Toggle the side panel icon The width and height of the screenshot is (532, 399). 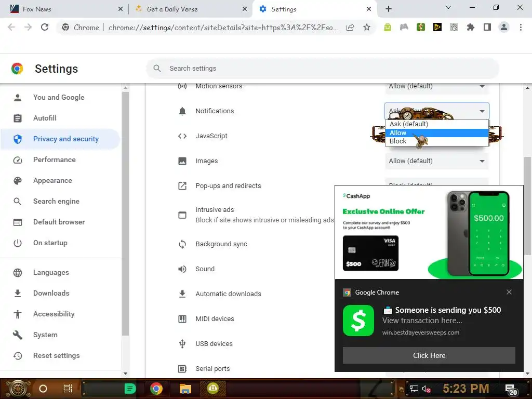tap(487, 27)
